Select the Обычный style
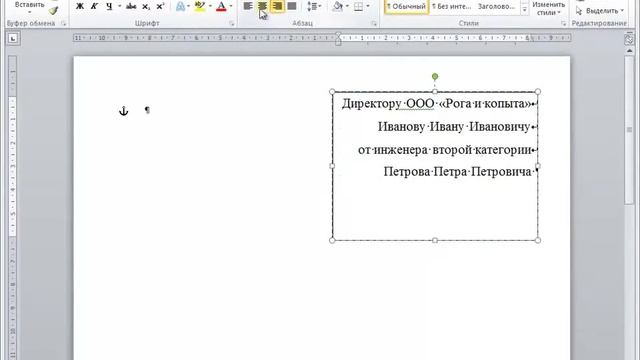This screenshot has width=640, height=360. coord(407,7)
